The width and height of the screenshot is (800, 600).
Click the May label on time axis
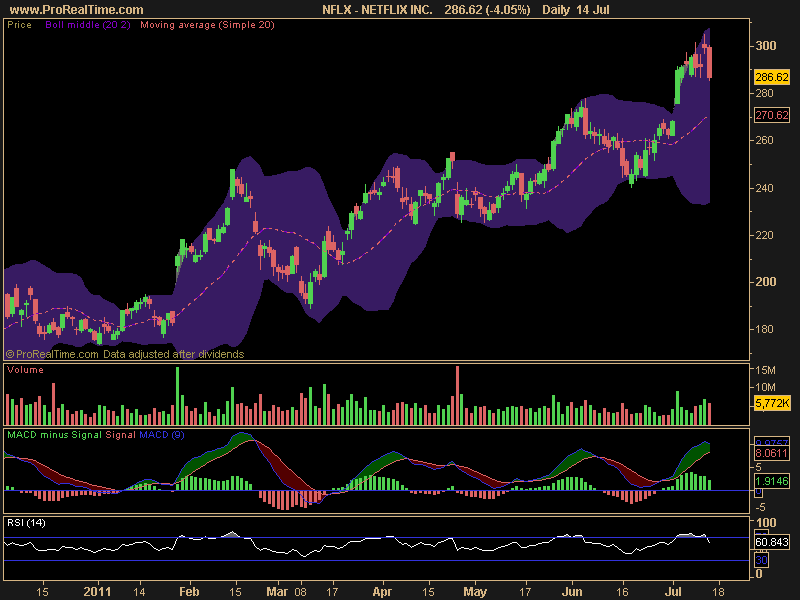(475, 591)
